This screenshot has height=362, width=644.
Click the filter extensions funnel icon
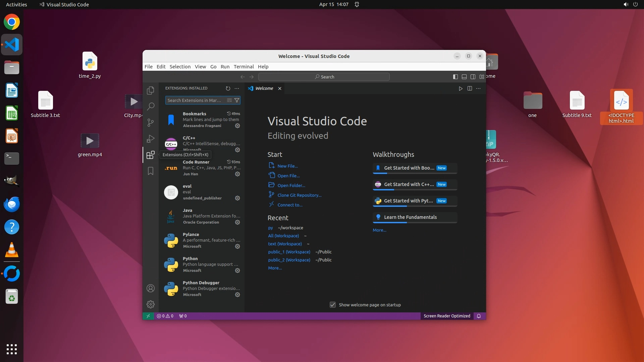click(x=237, y=100)
